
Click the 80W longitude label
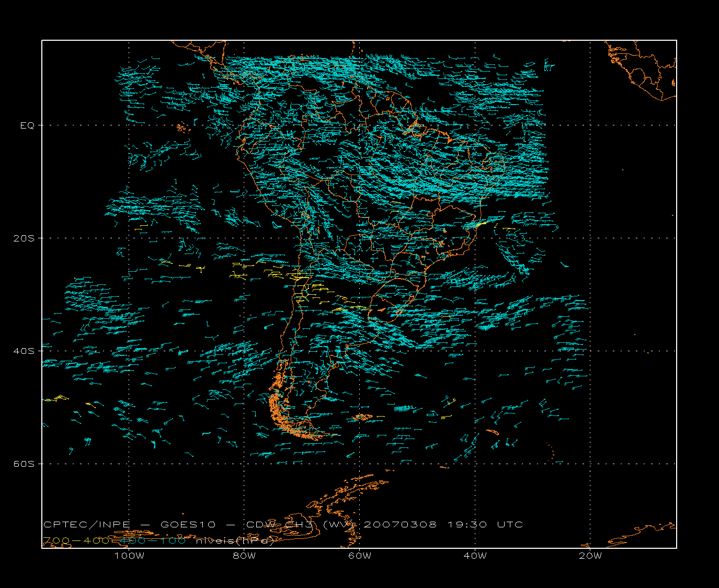tap(244, 556)
